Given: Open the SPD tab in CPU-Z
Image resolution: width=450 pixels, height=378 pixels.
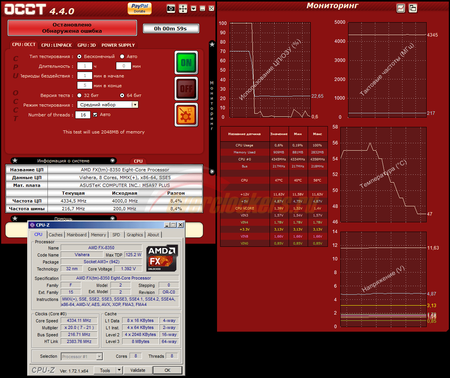Looking at the screenshot, I should [116, 235].
